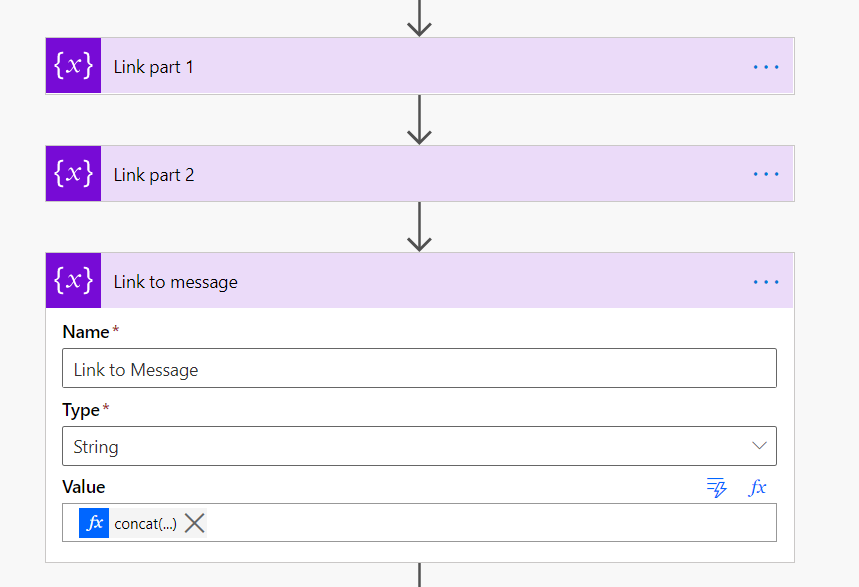
Task: Remove the concat expression with X icon
Action: [x=195, y=523]
